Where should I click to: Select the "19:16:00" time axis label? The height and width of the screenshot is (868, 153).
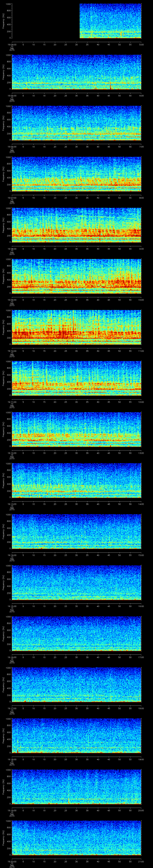[x=12, y=657]
